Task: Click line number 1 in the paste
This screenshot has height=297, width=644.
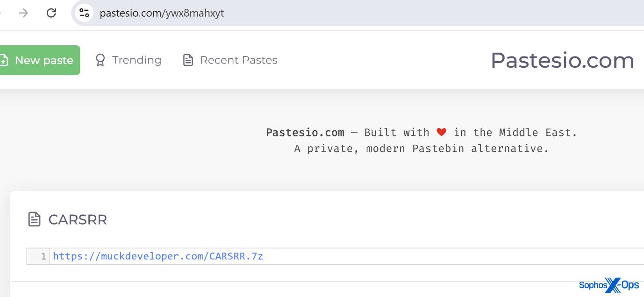Action: click(x=43, y=256)
